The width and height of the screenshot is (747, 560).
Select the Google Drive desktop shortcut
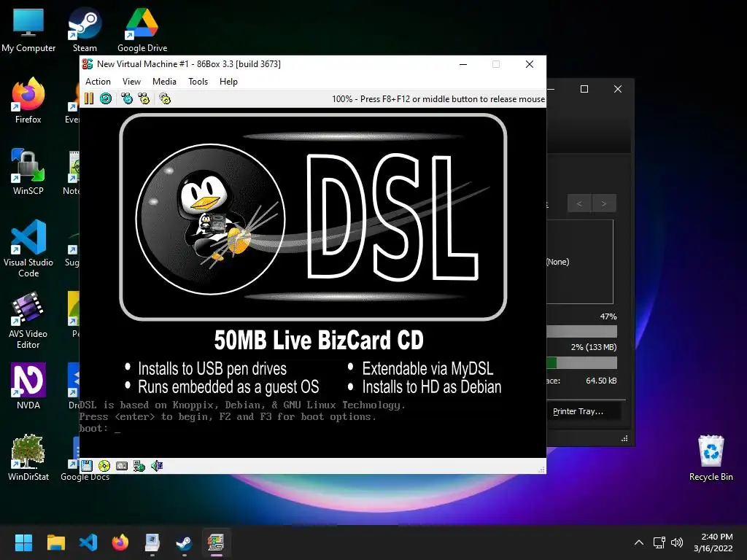(142, 31)
